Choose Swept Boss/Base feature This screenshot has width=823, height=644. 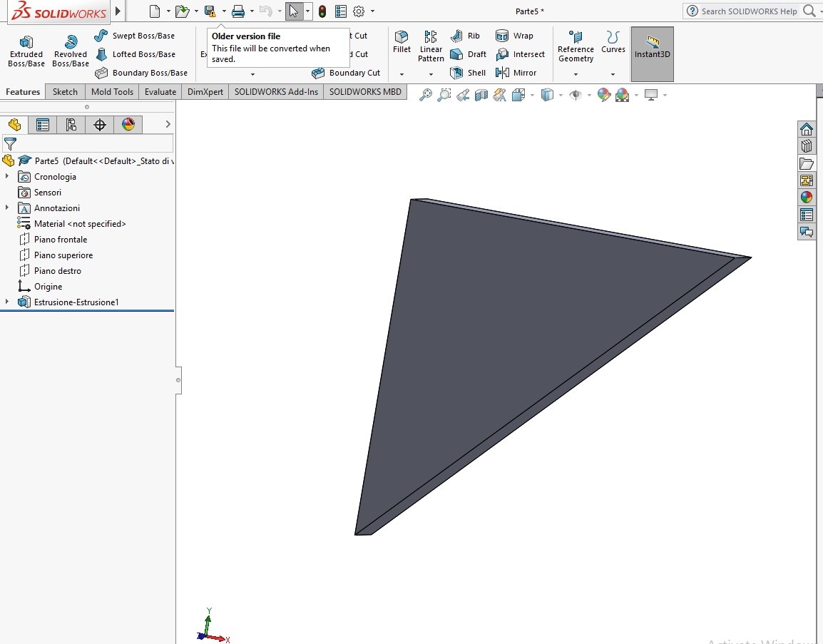point(134,36)
